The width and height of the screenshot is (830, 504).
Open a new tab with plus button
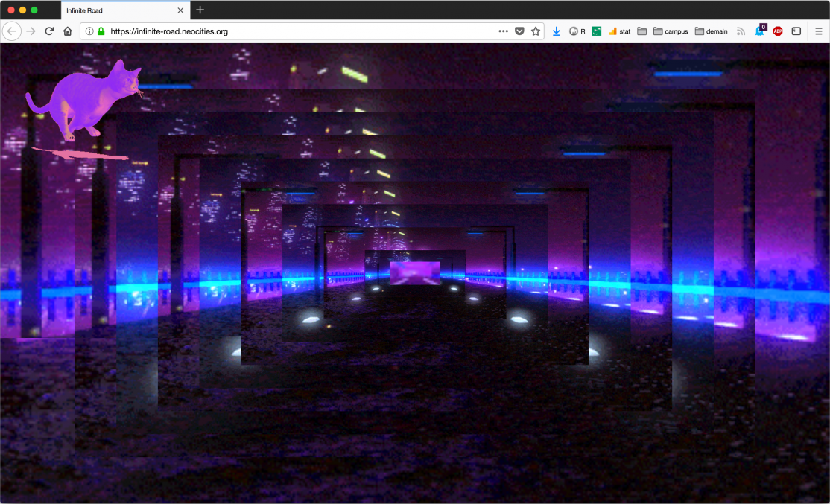200,10
